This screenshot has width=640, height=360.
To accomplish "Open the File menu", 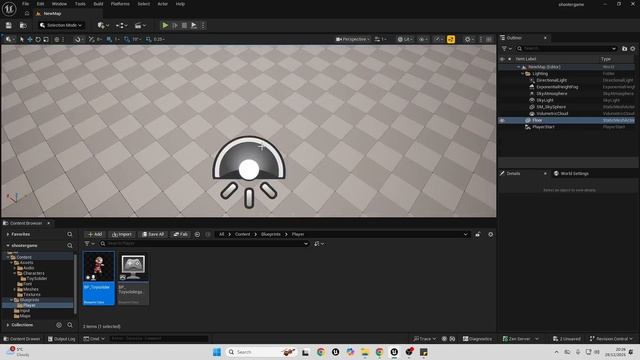I will (x=25, y=4).
